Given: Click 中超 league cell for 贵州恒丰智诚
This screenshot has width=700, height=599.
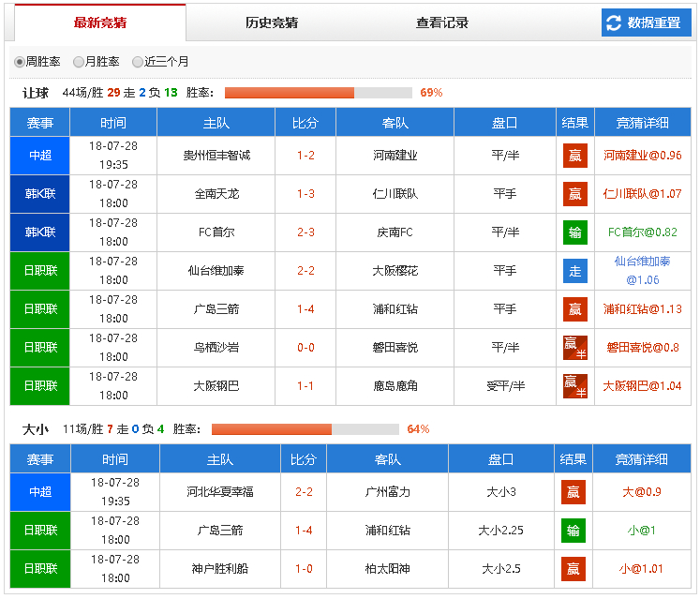Looking at the screenshot, I should point(39,156).
